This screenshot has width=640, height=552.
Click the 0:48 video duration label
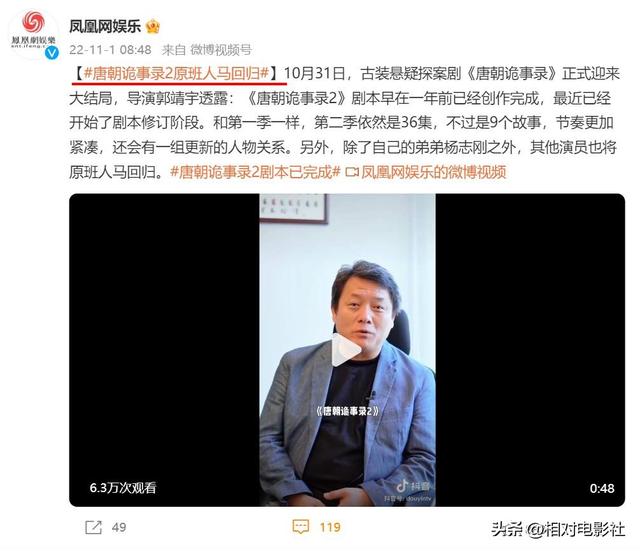coord(602,488)
